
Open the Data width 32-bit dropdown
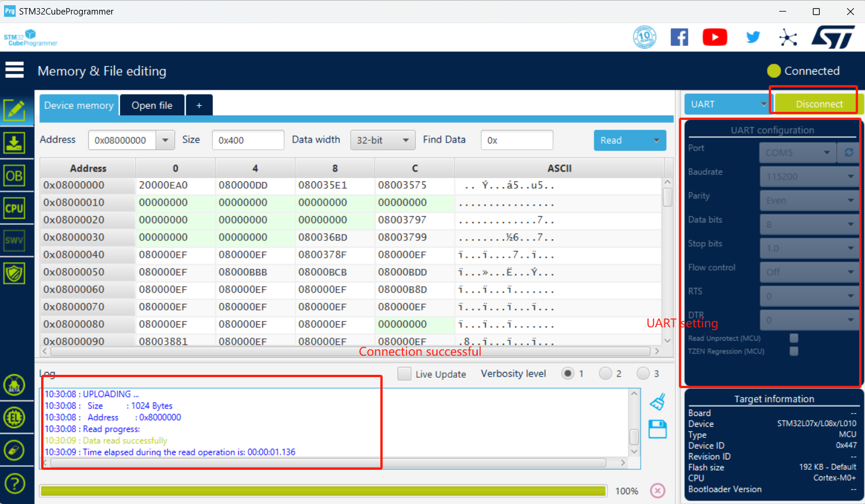383,140
